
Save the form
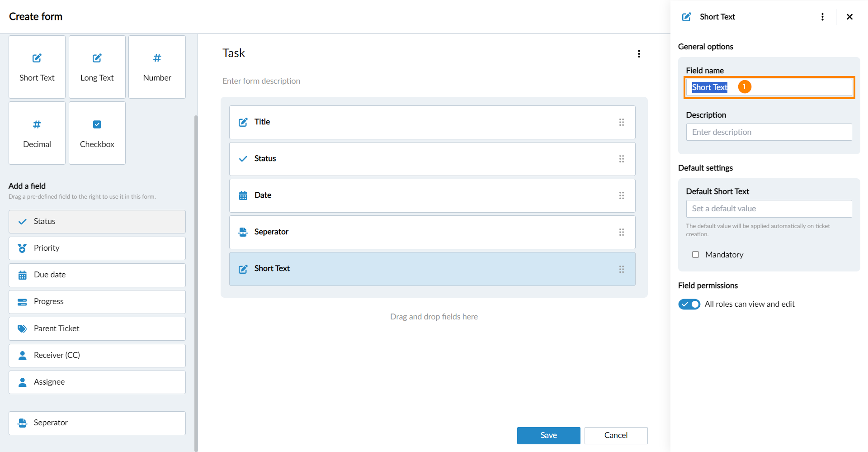coord(548,435)
